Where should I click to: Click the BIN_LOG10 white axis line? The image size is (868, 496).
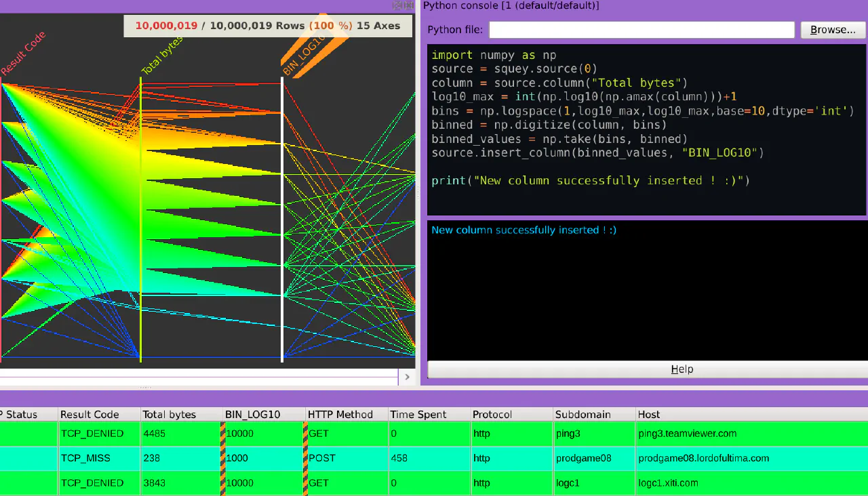[282, 219]
